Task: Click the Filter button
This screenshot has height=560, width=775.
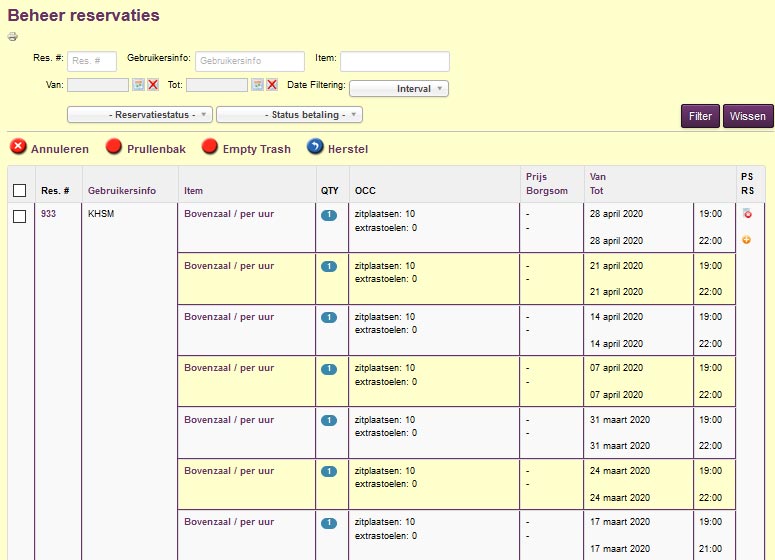Action: (x=700, y=116)
